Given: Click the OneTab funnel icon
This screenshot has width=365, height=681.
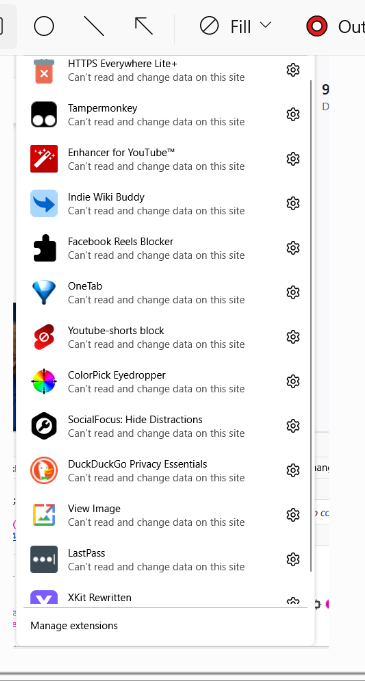Looking at the screenshot, I should click(x=44, y=292).
